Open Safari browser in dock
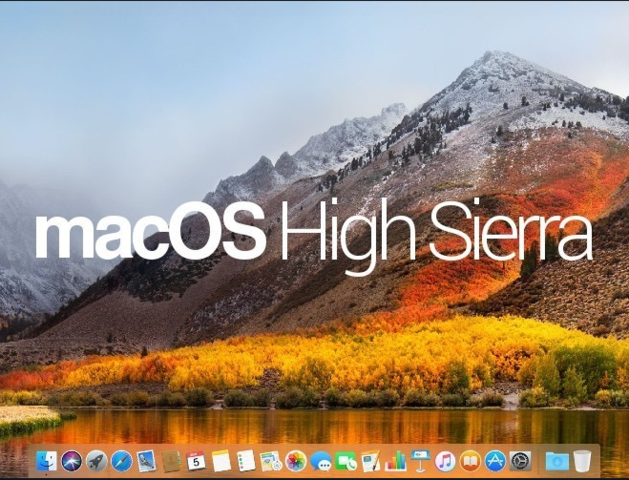 (122, 461)
